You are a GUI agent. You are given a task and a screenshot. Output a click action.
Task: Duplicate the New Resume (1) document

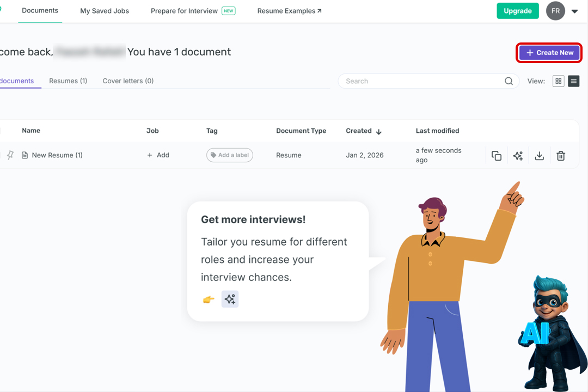496,156
